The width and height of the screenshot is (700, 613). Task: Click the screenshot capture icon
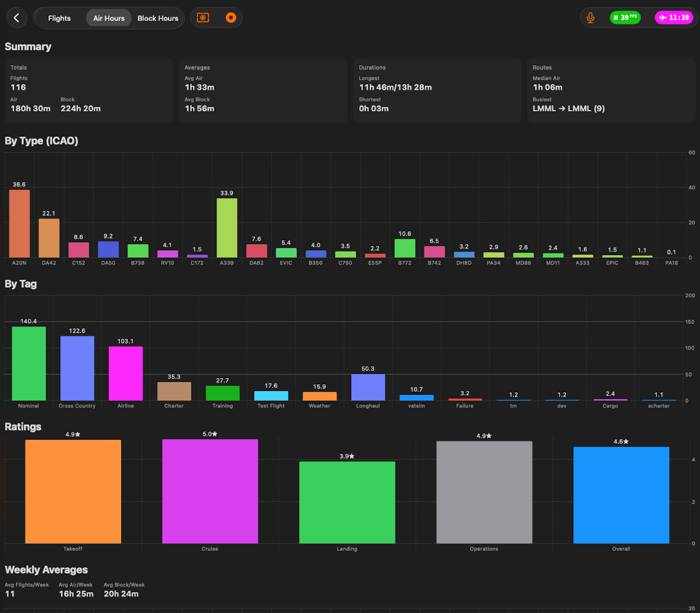[203, 18]
